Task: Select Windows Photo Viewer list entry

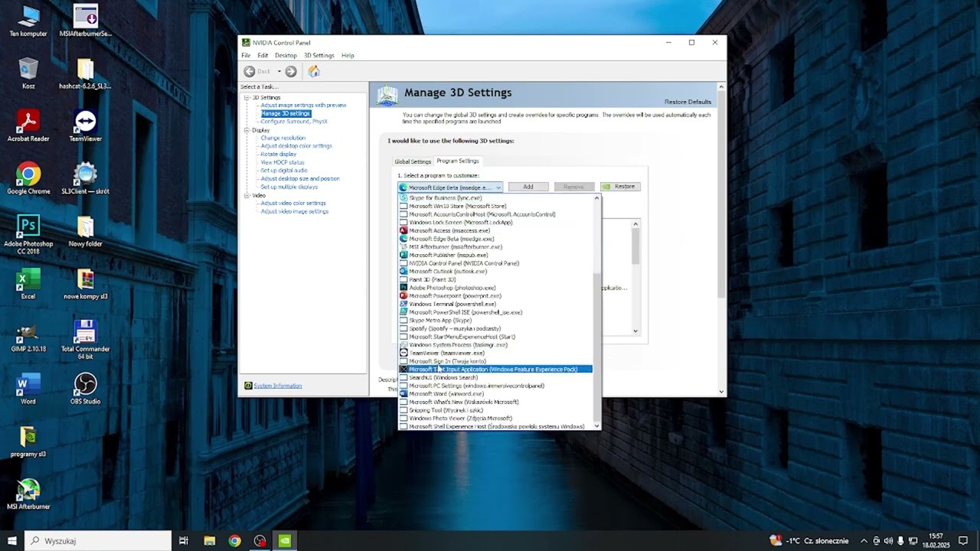Action: click(x=495, y=419)
